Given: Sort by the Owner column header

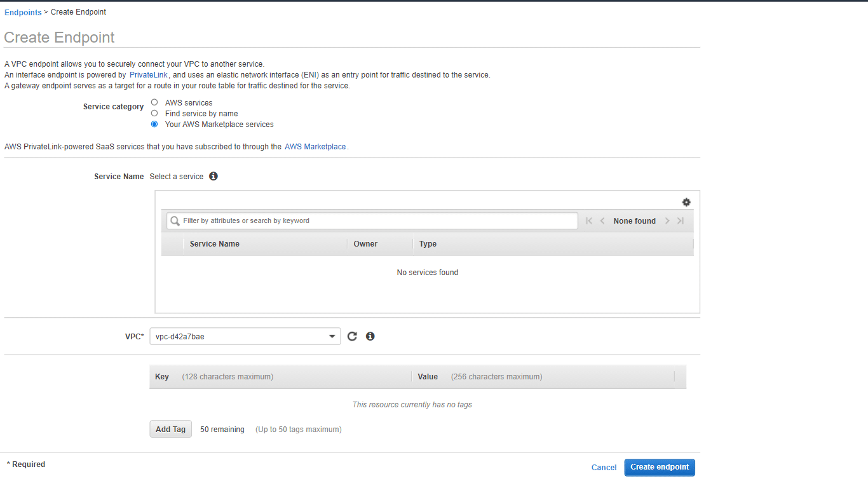Looking at the screenshot, I should tap(365, 244).
